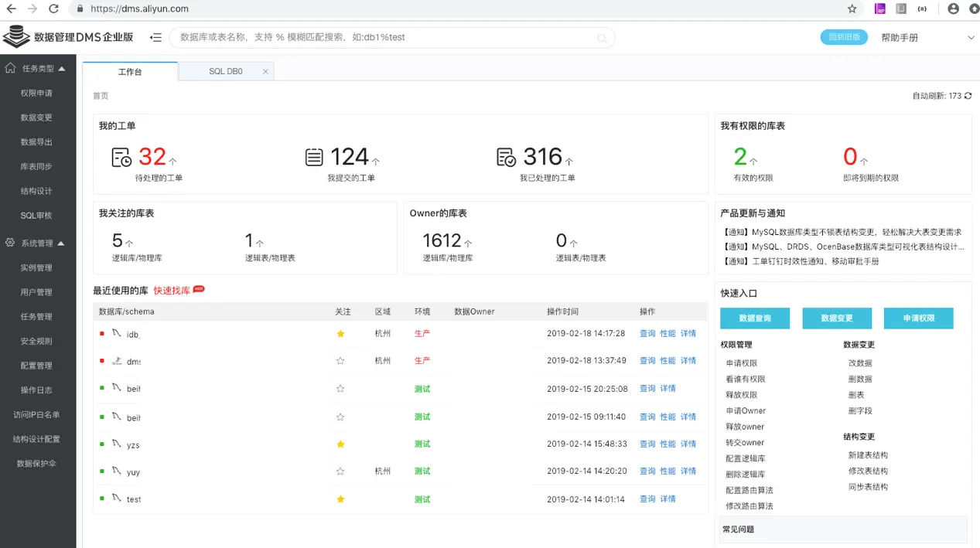This screenshot has width=980, height=548.
Task: Click the database icon in test row
Action: pos(117,499)
